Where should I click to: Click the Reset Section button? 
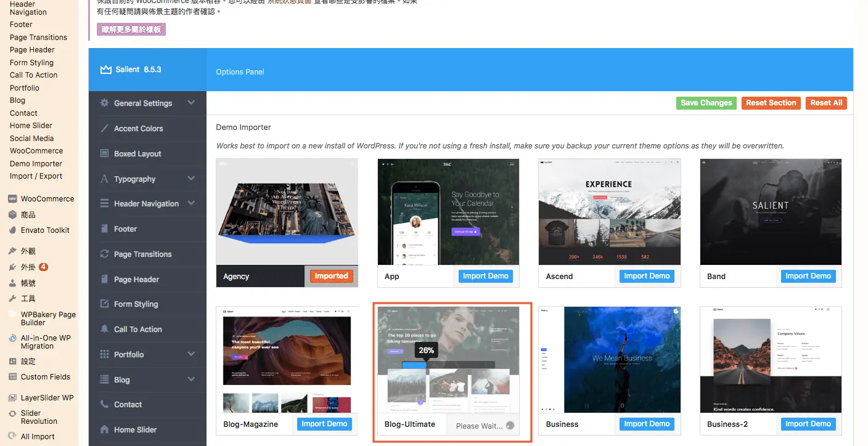(x=771, y=103)
